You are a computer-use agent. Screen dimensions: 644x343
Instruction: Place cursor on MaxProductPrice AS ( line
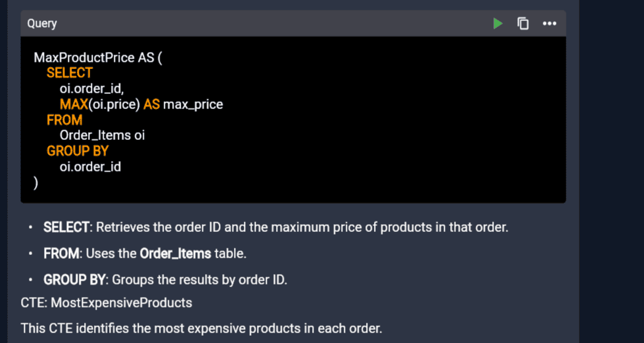(98, 58)
